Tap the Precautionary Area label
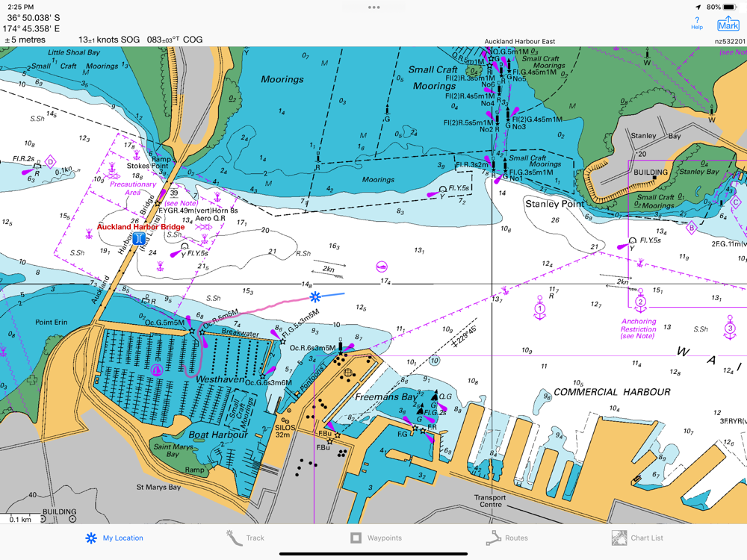Viewport: 747px width, 560px height. (133, 188)
